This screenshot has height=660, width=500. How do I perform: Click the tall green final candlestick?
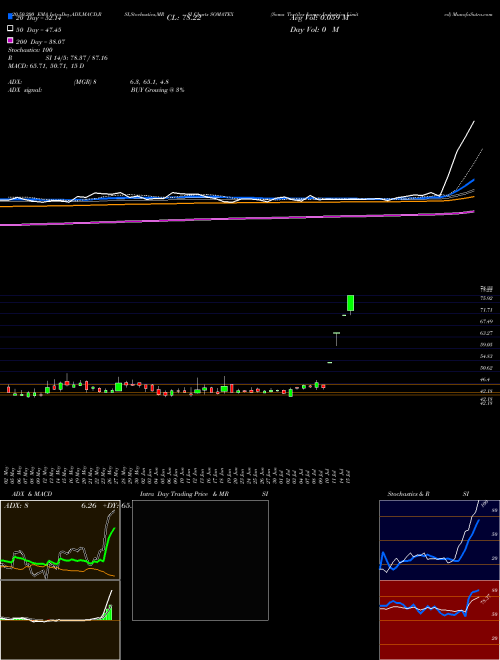point(350,304)
